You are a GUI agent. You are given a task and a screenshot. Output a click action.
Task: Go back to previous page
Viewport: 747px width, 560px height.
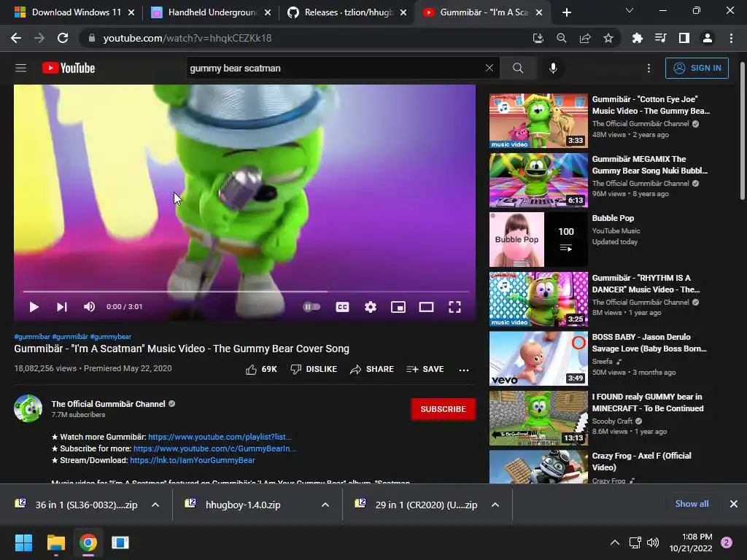tap(16, 38)
